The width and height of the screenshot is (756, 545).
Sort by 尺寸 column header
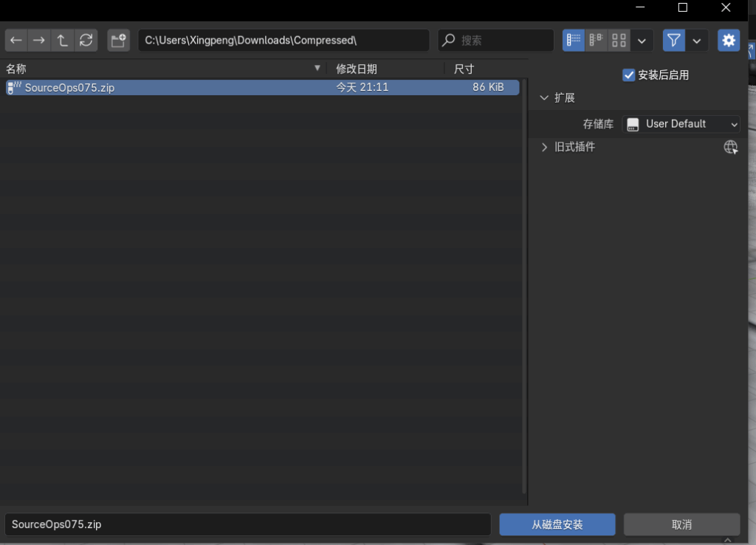(x=464, y=69)
